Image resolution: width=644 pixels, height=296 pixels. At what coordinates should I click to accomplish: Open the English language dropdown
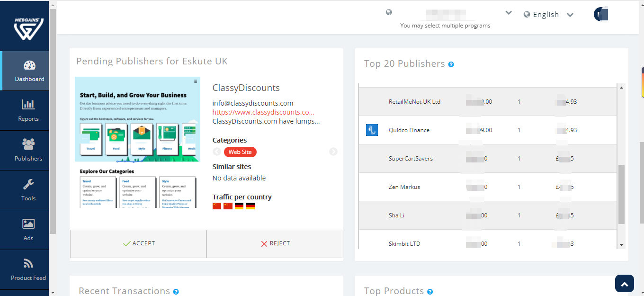click(549, 15)
